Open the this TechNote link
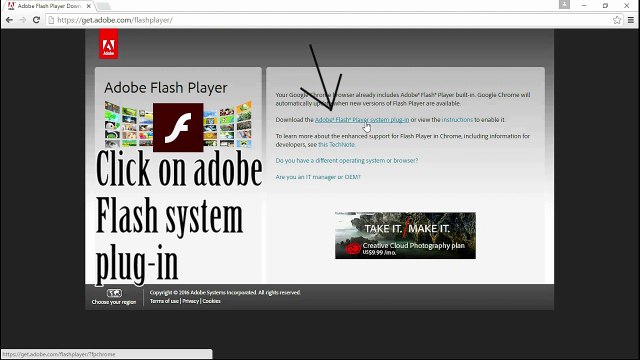 click(337, 144)
